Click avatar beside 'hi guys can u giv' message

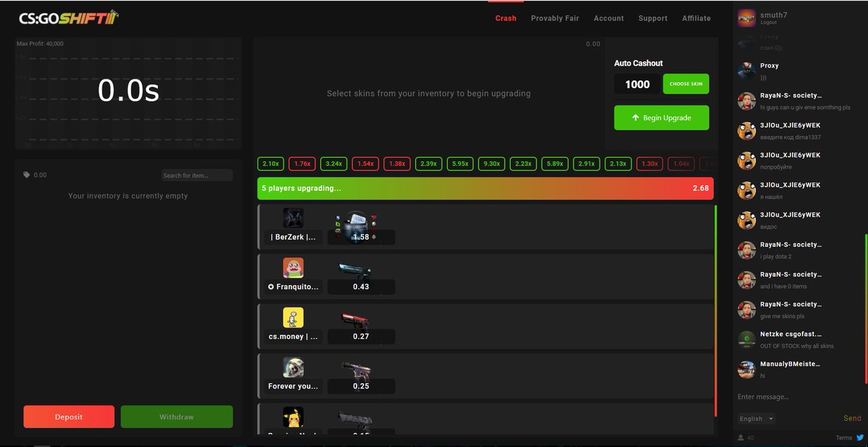[746, 101]
